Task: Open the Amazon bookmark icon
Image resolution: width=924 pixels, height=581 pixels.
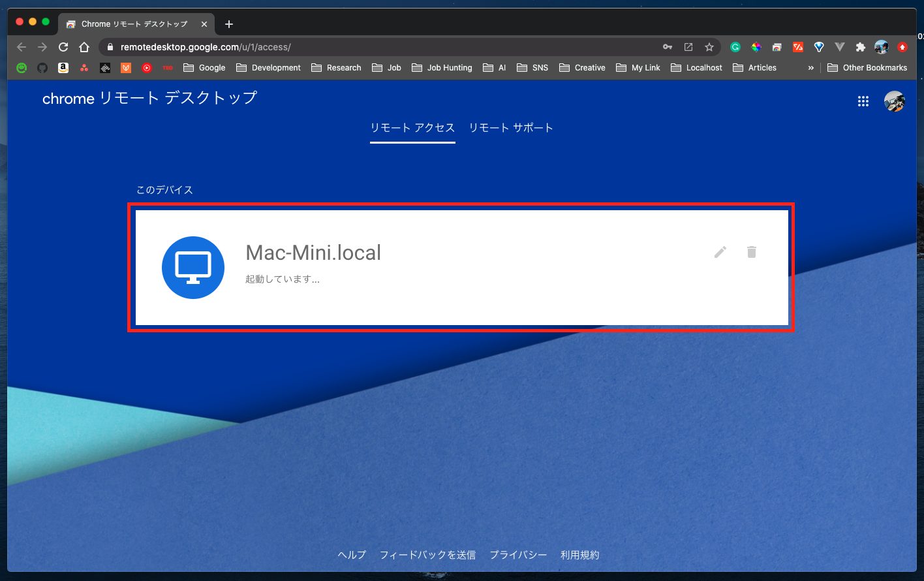Action: [63, 67]
